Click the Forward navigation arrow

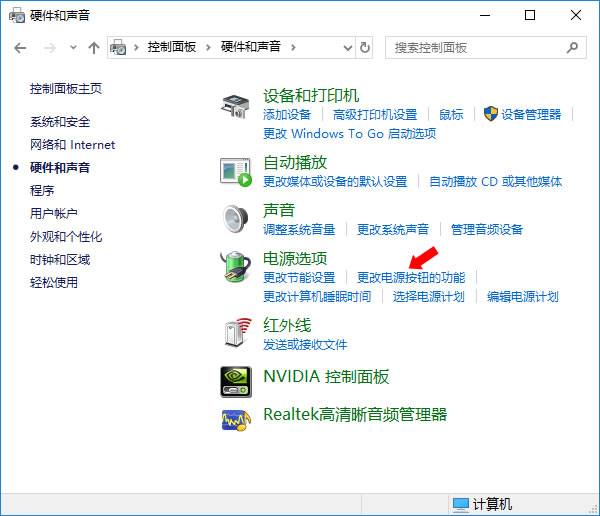[49, 48]
